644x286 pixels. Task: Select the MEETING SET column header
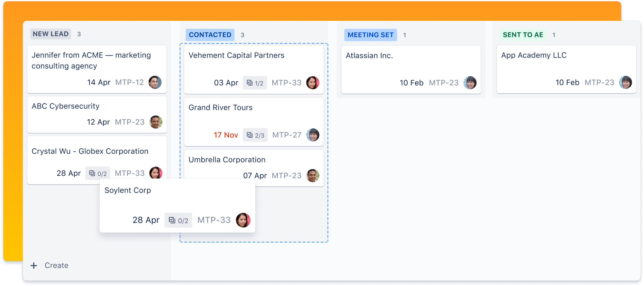[x=370, y=35]
